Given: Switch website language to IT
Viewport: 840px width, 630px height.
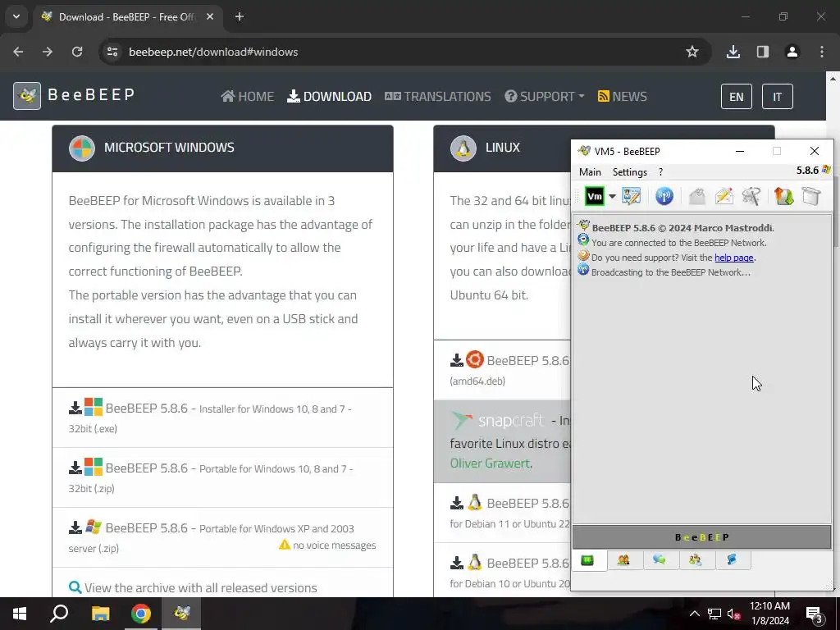Looking at the screenshot, I should (x=778, y=97).
